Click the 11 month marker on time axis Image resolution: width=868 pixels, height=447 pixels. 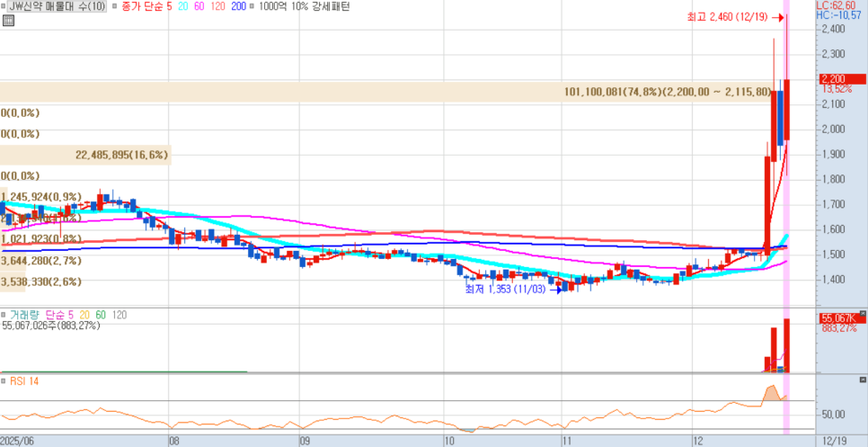click(x=566, y=442)
